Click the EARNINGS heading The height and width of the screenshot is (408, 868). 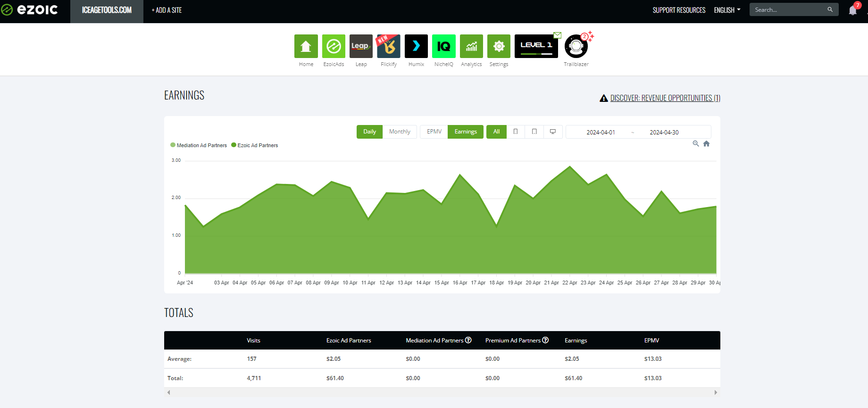184,95
